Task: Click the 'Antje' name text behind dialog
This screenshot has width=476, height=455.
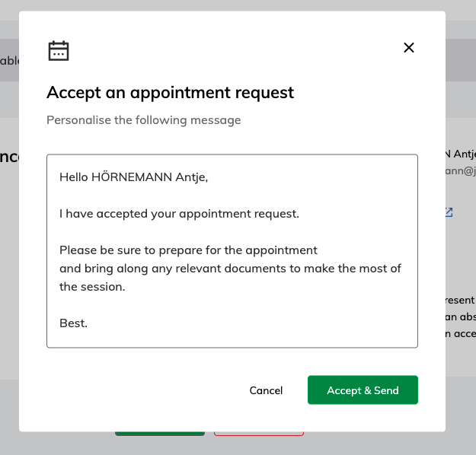Action: (x=465, y=154)
